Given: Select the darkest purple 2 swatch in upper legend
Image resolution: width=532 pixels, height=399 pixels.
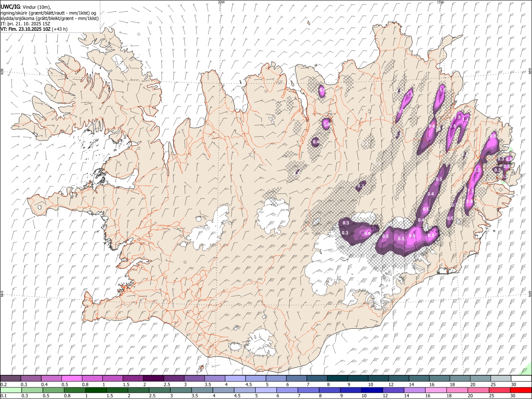Looking at the screenshot, I should click(x=153, y=379).
